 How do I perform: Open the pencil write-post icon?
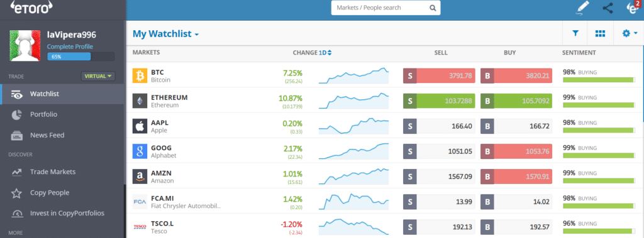coord(582,8)
